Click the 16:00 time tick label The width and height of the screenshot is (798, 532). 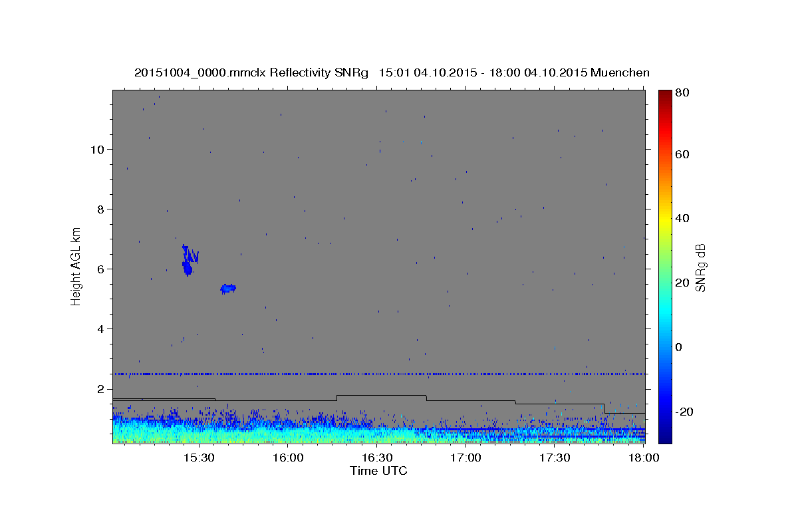(x=288, y=458)
